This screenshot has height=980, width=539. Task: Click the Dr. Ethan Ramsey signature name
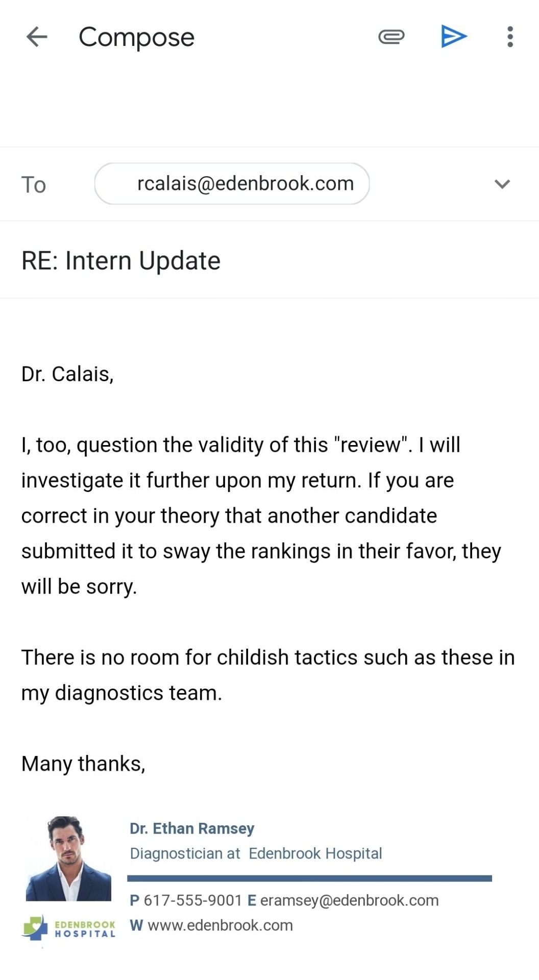[x=192, y=828]
